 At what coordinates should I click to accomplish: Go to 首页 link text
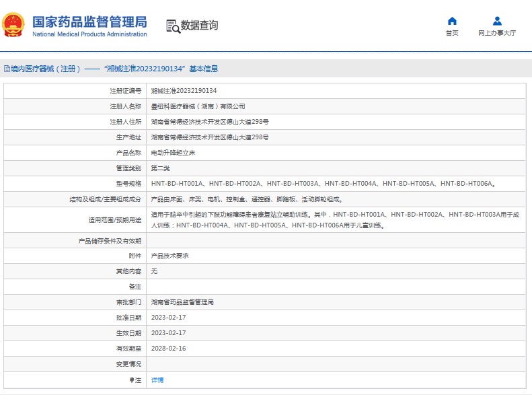pyautogui.click(x=452, y=33)
